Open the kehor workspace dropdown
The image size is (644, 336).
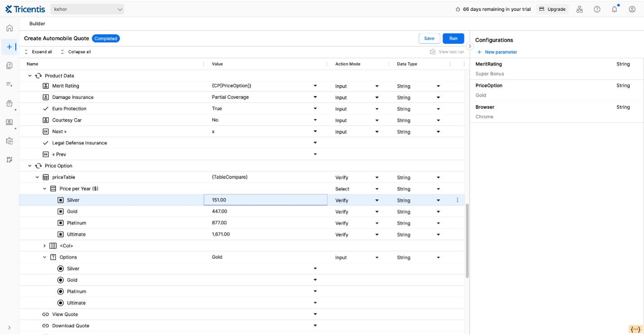(87, 9)
